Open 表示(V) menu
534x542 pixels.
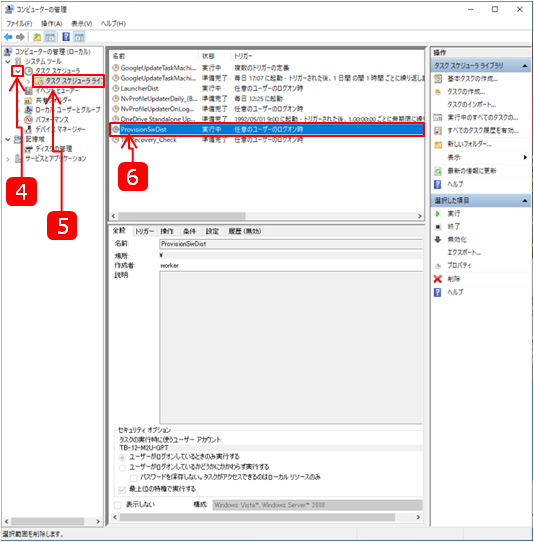pyautogui.click(x=82, y=24)
